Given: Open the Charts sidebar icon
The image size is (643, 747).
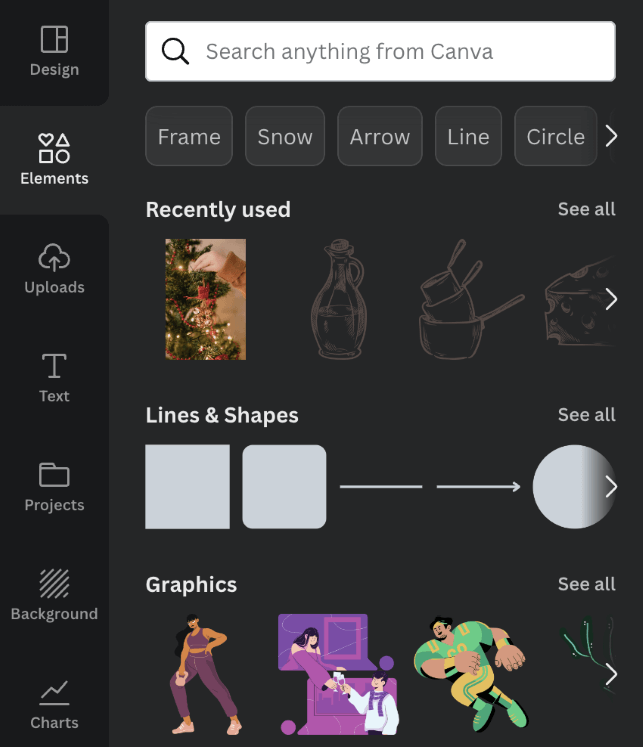Looking at the screenshot, I should 54,693.
